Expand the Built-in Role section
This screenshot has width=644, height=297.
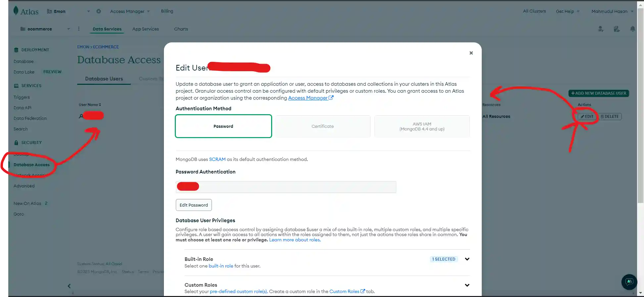coord(467,259)
